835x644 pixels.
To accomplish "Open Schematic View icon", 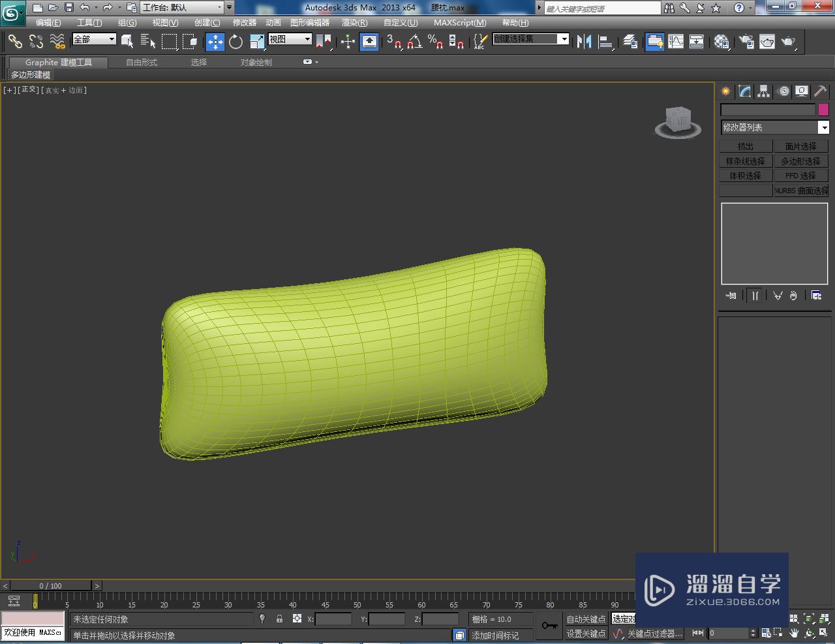I will tap(697, 42).
